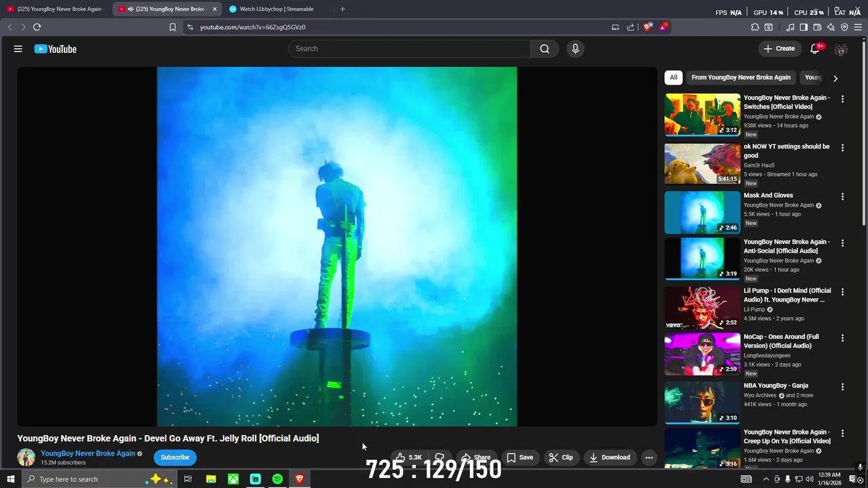This screenshot has height=488, width=868.
Task: Open Leo AI sparkle icon
Action: (x=831, y=27)
